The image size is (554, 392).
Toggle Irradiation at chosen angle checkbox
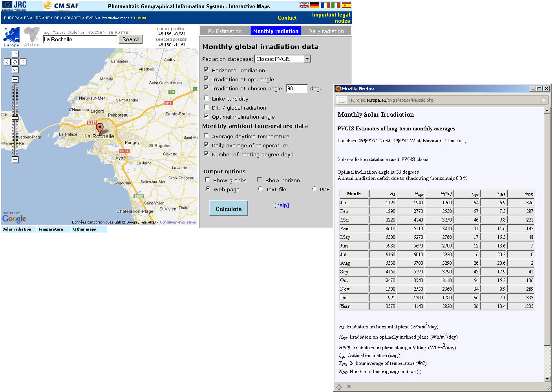(x=206, y=88)
